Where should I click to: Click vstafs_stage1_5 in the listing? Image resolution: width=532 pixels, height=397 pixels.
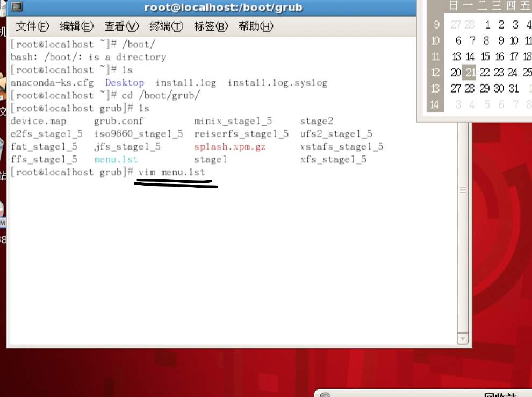342,147
